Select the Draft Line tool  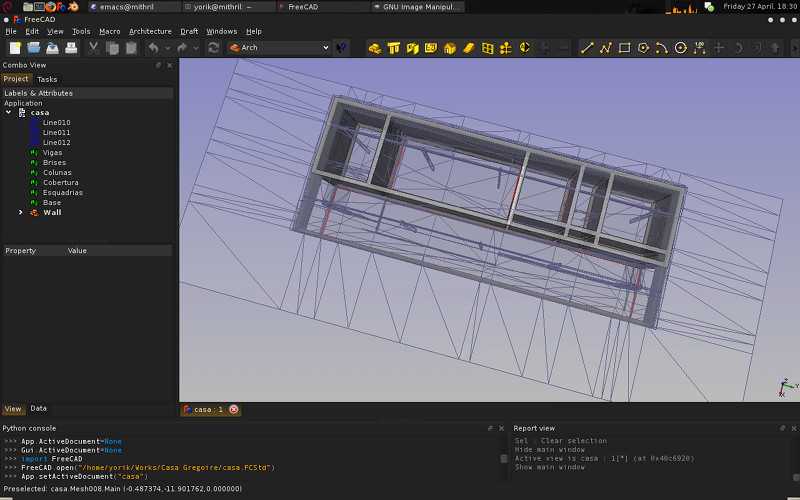[587, 47]
